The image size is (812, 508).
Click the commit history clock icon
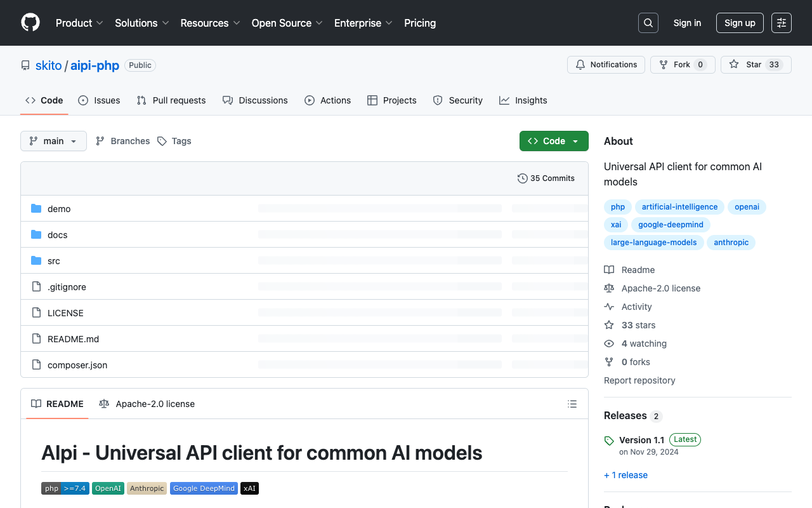click(522, 178)
